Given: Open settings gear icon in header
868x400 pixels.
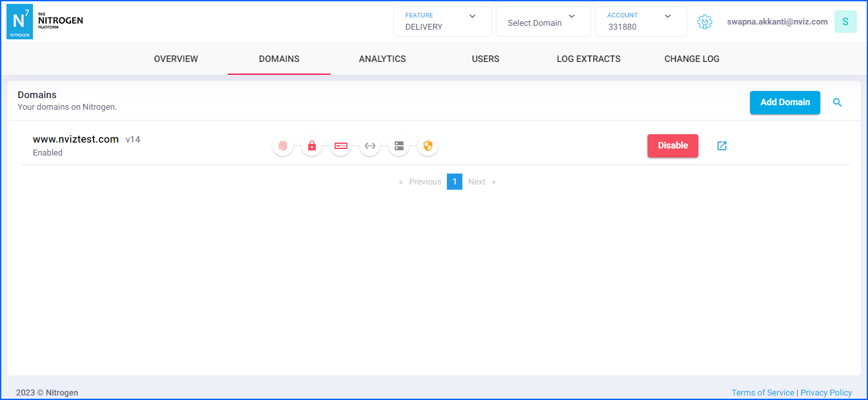Looking at the screenshot, I should [x=705, y=22].
